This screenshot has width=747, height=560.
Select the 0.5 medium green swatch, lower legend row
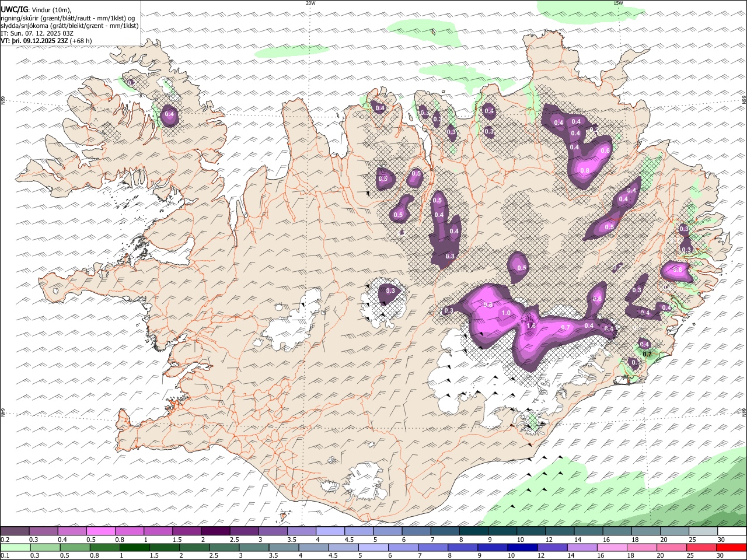coord(75,548)
